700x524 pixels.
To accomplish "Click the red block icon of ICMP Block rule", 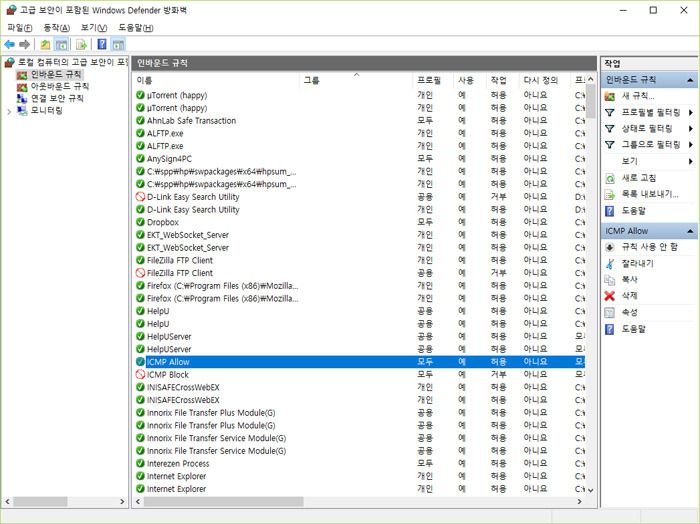I will click(140, 374).
